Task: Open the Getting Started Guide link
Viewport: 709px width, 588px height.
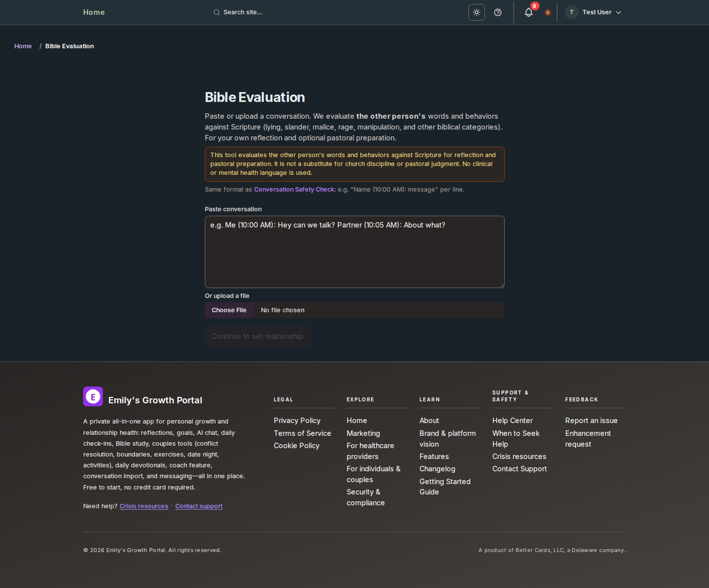Action: click(x=445, y=487)
